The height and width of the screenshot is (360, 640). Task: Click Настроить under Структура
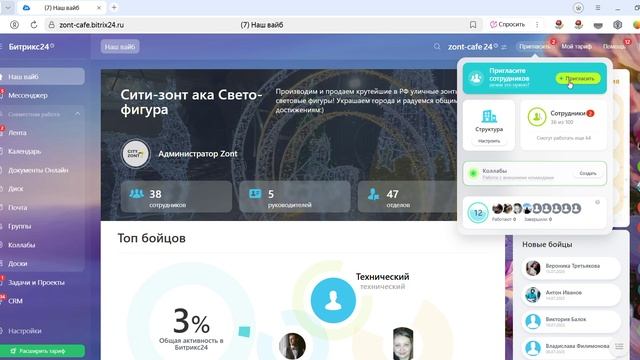tap(489, 141)
